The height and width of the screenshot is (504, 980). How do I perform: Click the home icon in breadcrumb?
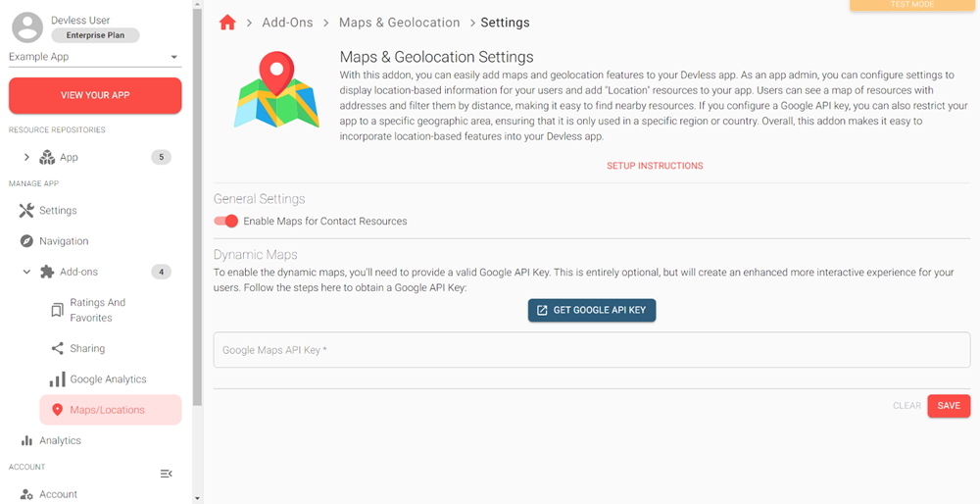coord(227,23)
